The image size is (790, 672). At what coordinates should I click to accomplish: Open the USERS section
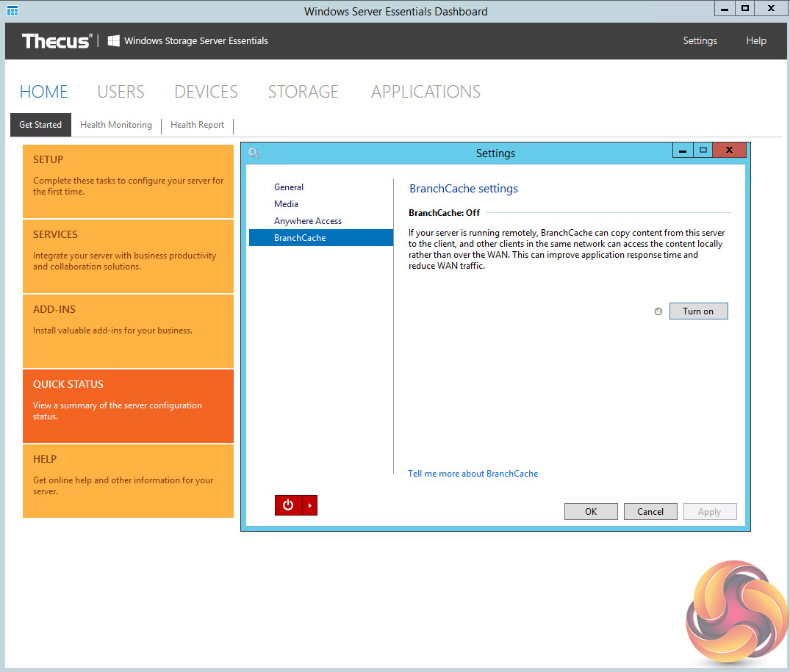pyautogui.click(x=121, y=92)
